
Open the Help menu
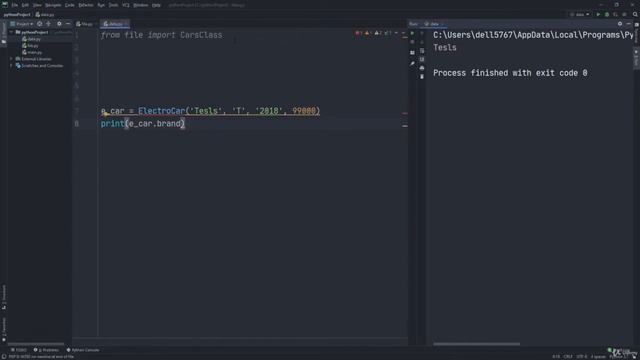(156, 5)
